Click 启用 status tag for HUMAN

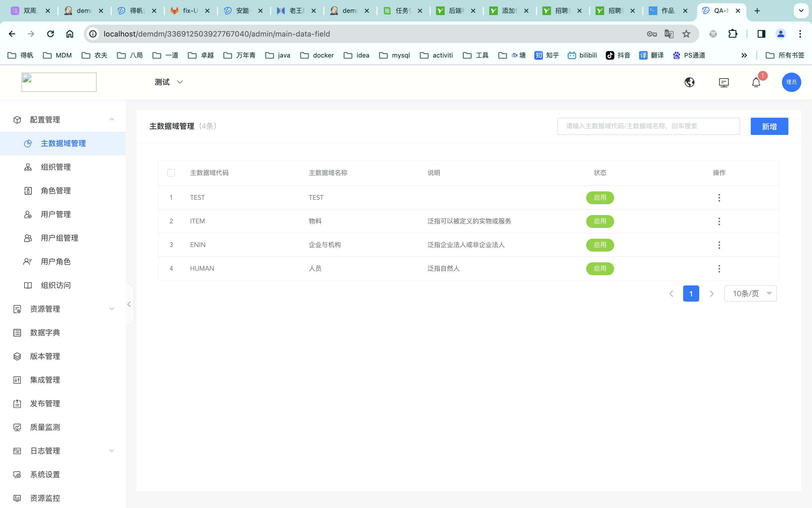[600, 269]
